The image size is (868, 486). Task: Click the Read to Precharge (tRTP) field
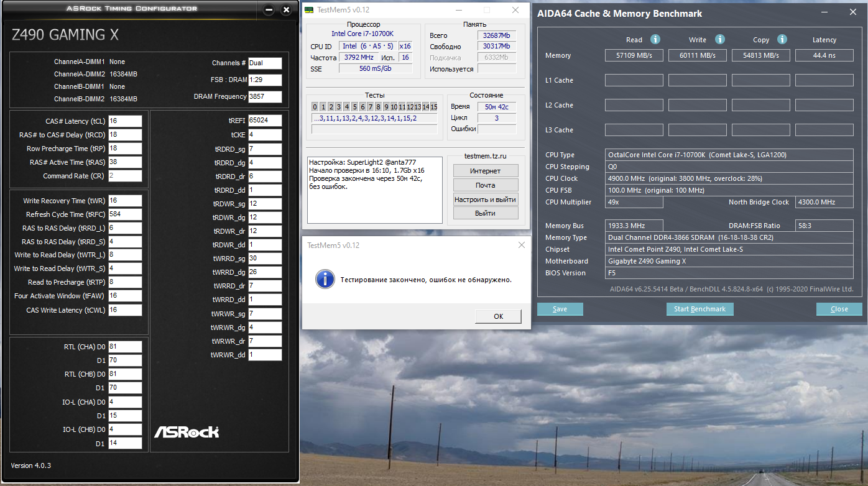(125, 282)
